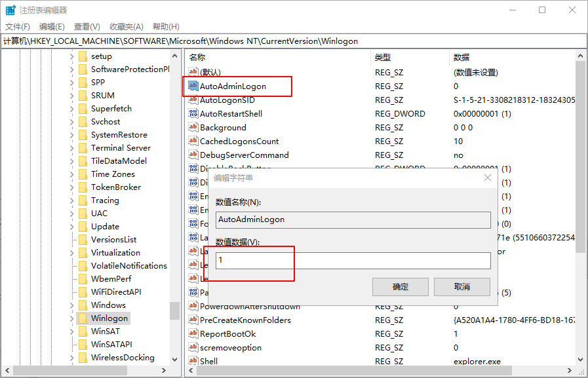Select the Winlogon folder icon
588x378 pixels.
pyautogui.click(x=84, y=318)
